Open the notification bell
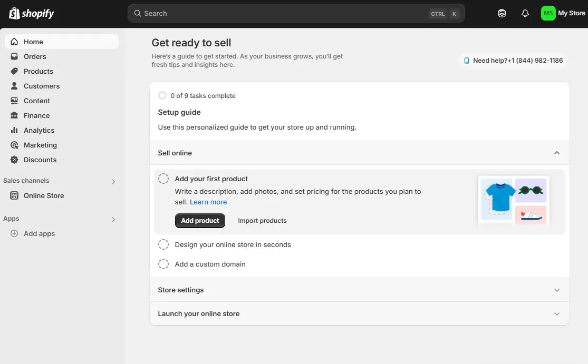Viewport: 588px width, 364px height. [x=525, y=13]
